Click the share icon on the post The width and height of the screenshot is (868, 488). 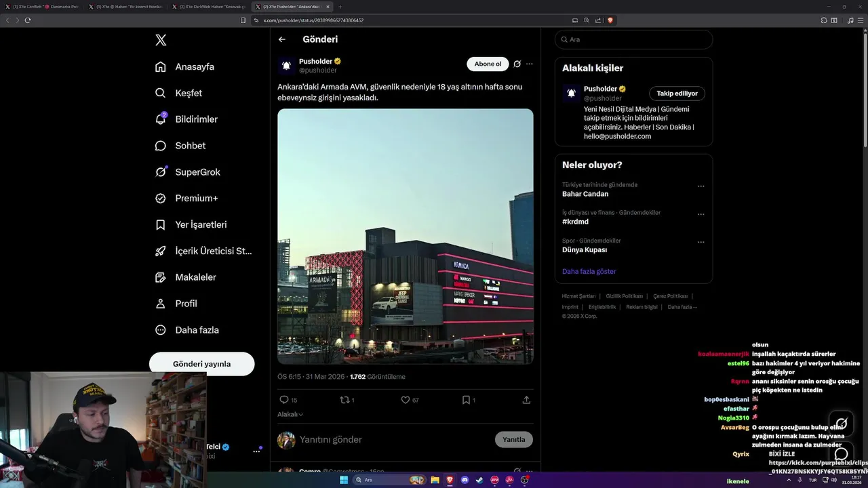pos(526,400)
